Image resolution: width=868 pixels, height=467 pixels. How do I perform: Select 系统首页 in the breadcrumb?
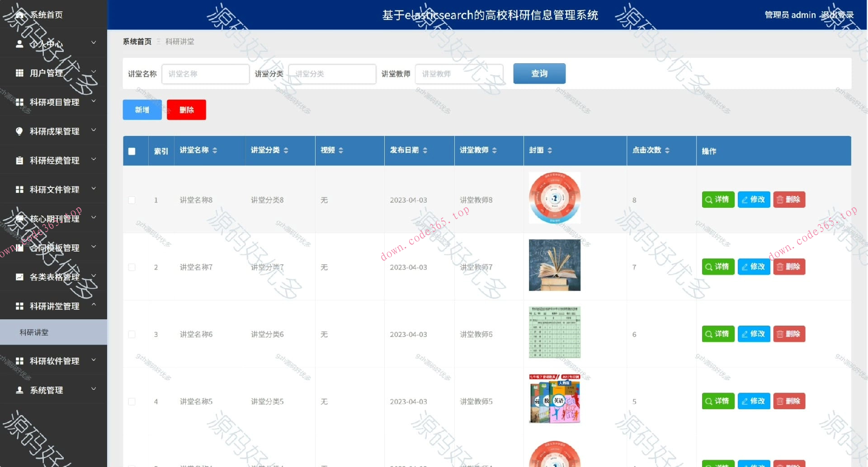137,41
